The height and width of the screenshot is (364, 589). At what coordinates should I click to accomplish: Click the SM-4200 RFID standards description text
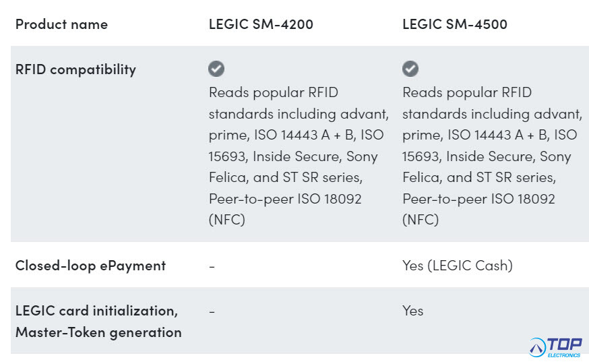coord(299,156)
